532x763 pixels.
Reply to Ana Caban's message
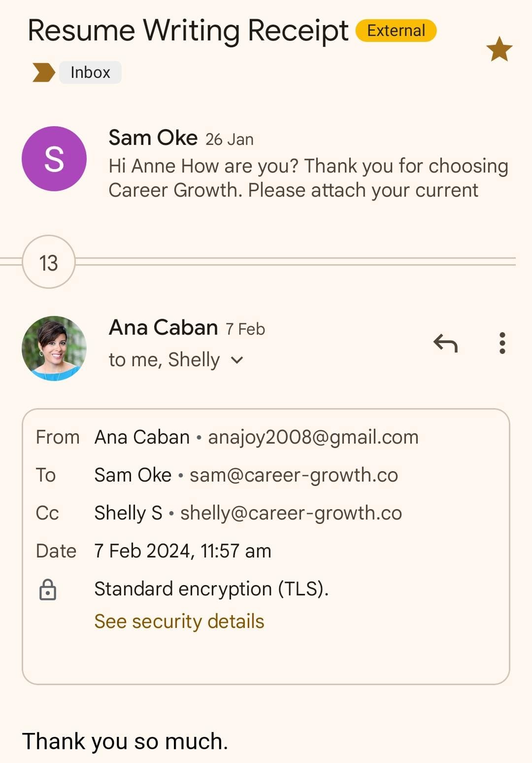[x=445, y=343]
